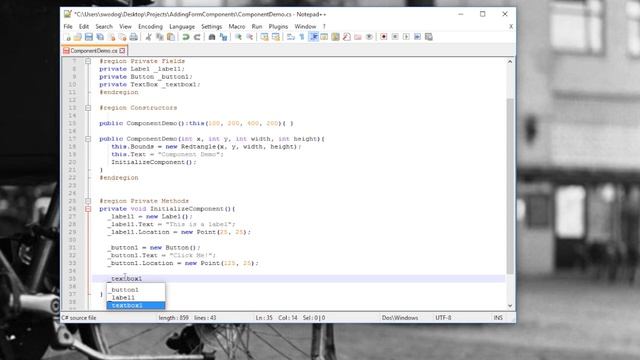This screenshot has width=640, height=360.
Task: Click 'C# source file' in the status bar
Action: point(79,318)
